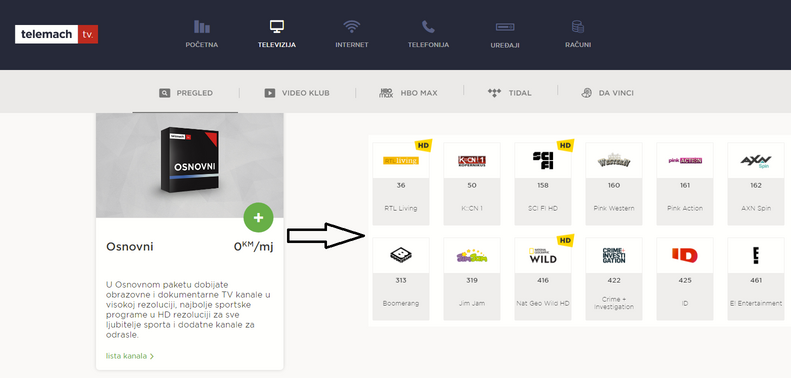This screenshot has width=791, height=378.
Task: Add Osnovni package with green plus button
Action: coord(258,218)
